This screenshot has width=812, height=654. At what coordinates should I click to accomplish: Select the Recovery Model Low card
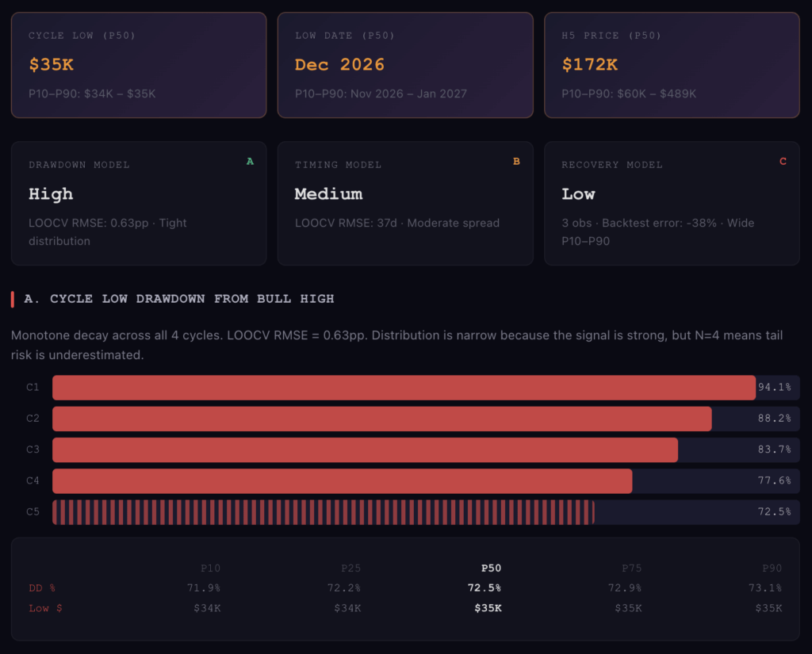click(672, 204)
